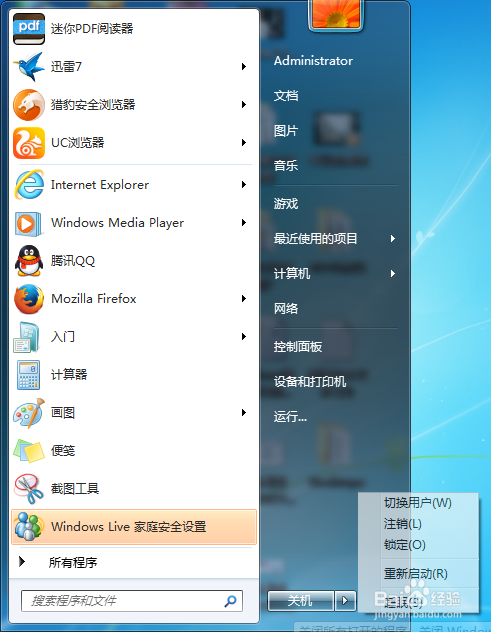
Task: Launch the UC浏览器 squirrel icon
Action: (x=29, y=143)
